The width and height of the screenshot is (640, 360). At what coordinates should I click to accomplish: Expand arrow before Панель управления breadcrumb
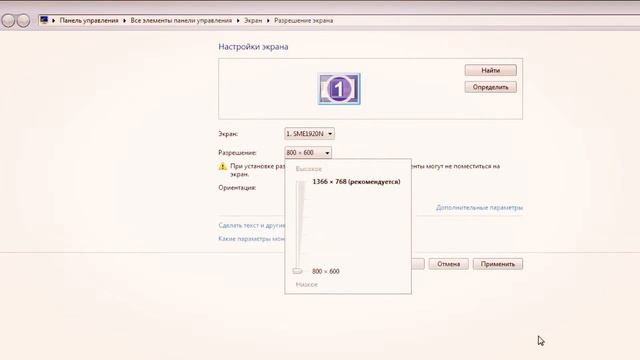pyautogui.click(x=53, y=20)
